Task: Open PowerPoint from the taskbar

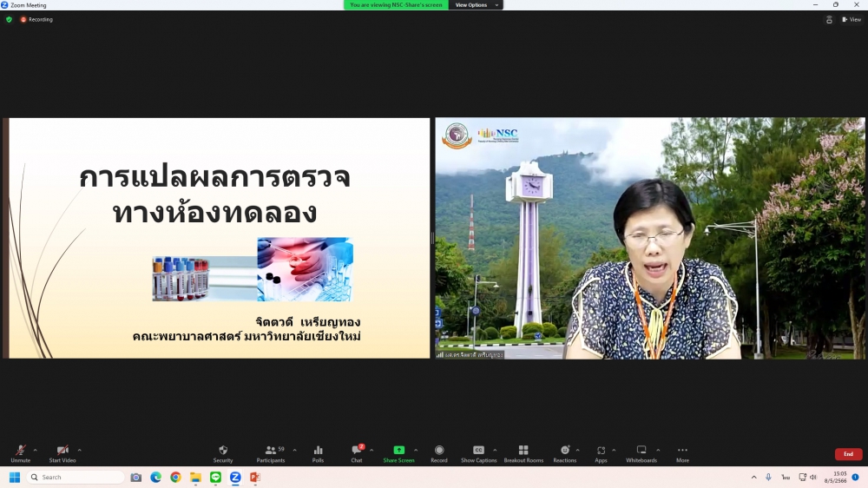Action: click(255, 478)
